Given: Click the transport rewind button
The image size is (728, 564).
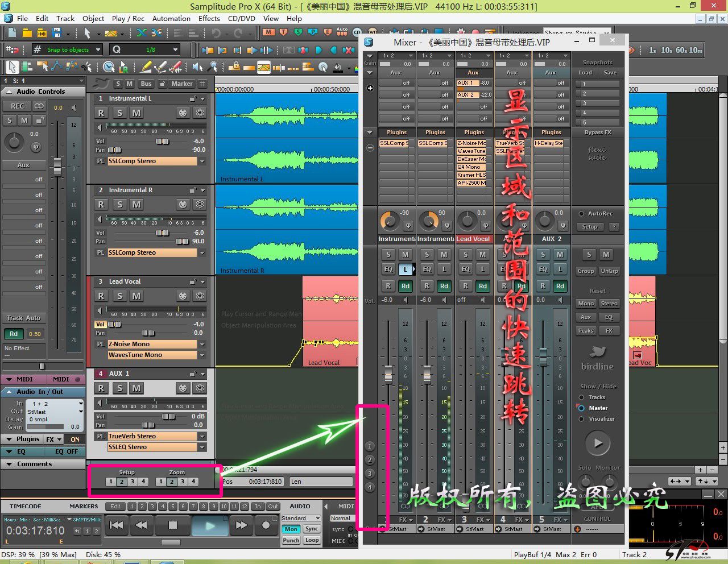Looking at the screenshot, I should (x=142, y=525).
